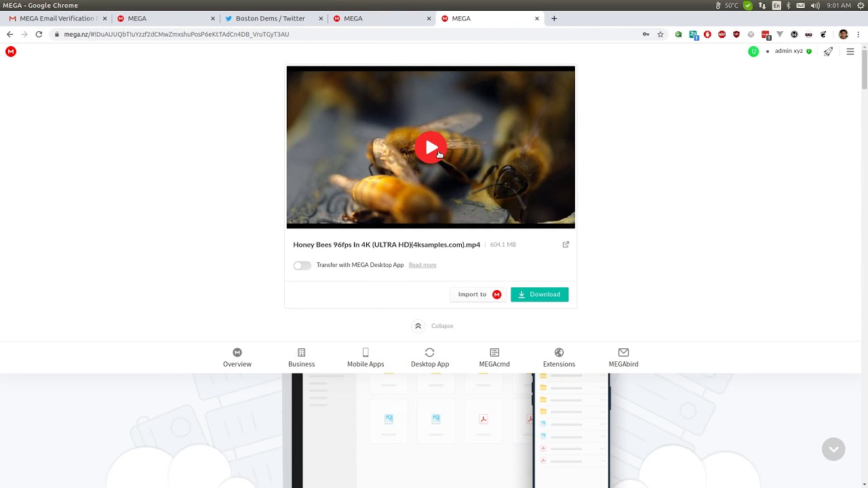Open the Extensions section
Viewport: 868px width, 488px height.
pyautogui.click(x=559, y=357)
